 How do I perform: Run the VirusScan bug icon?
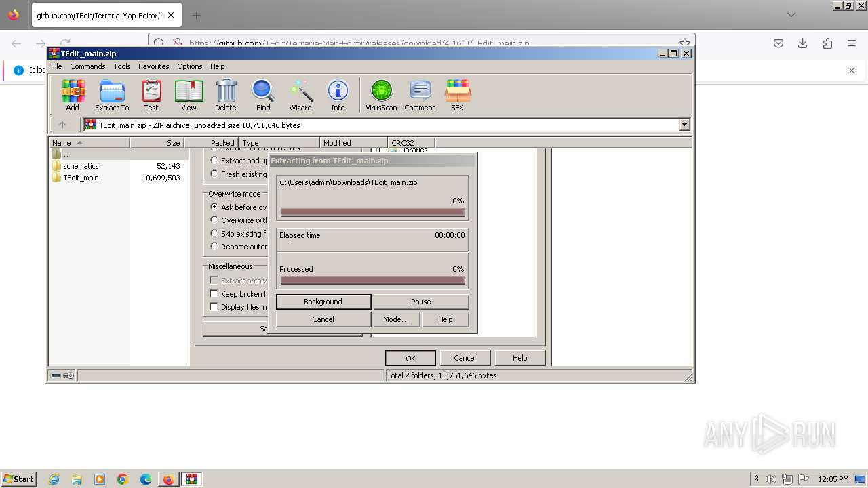[381, 95]
